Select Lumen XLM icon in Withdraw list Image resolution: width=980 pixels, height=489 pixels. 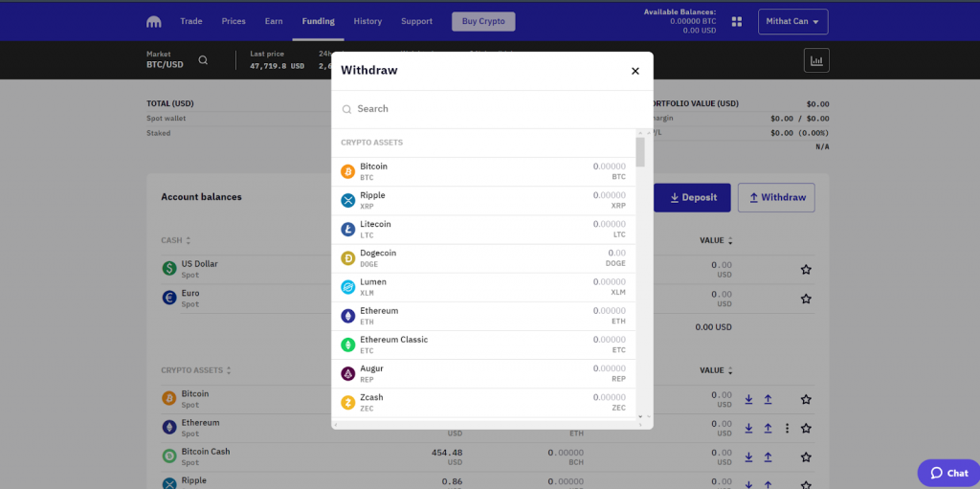[347, 287]
